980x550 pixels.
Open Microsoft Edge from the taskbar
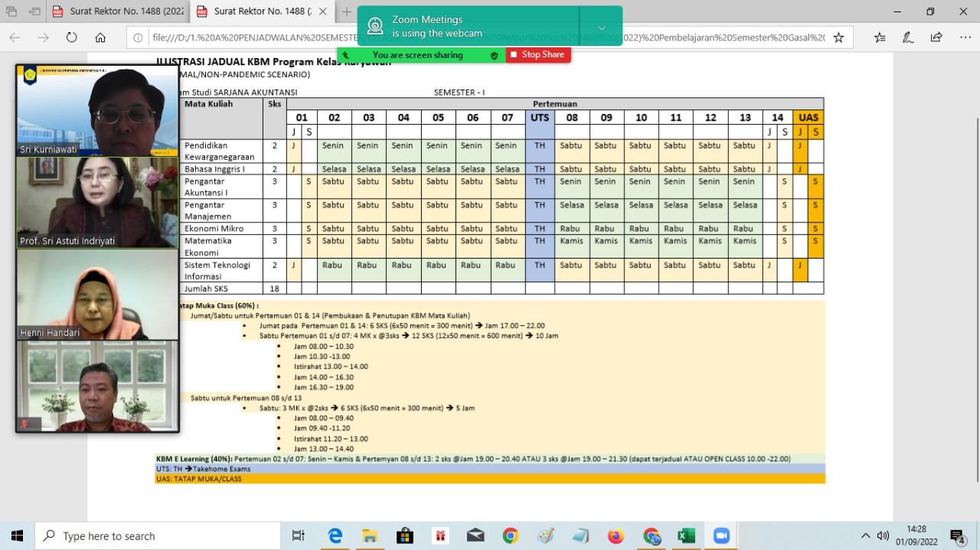pos(335,535)
